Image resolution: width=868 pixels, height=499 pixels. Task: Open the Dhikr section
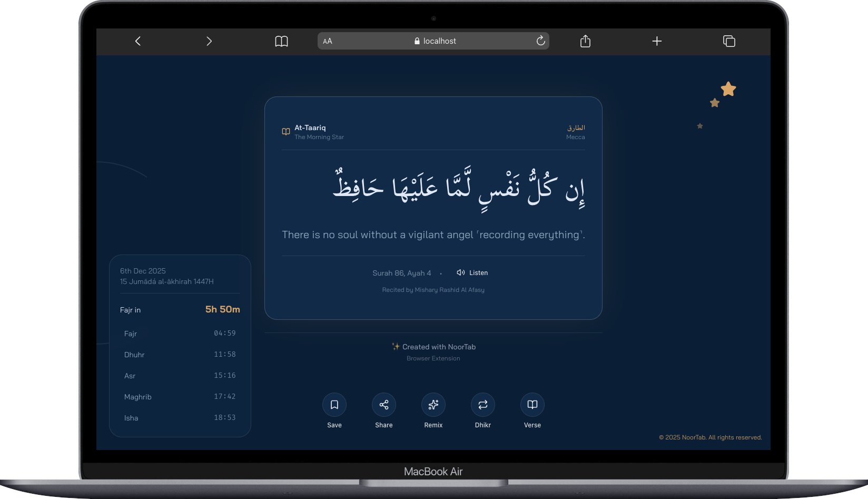(482, 404)
